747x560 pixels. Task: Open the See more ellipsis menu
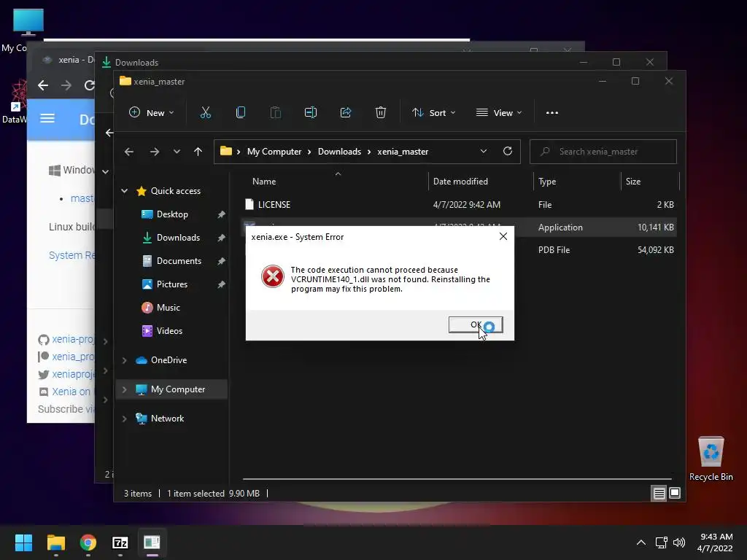551,113
